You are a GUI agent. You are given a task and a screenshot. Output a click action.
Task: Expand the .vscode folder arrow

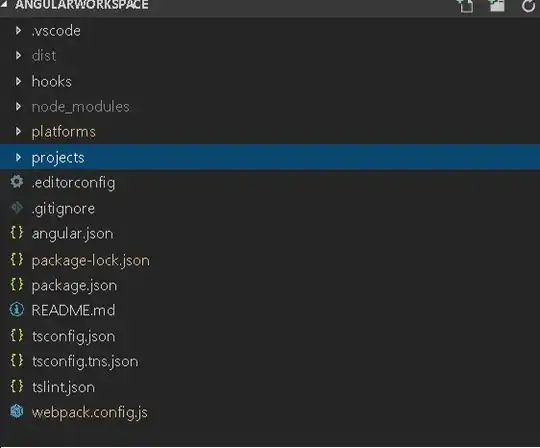18,31
